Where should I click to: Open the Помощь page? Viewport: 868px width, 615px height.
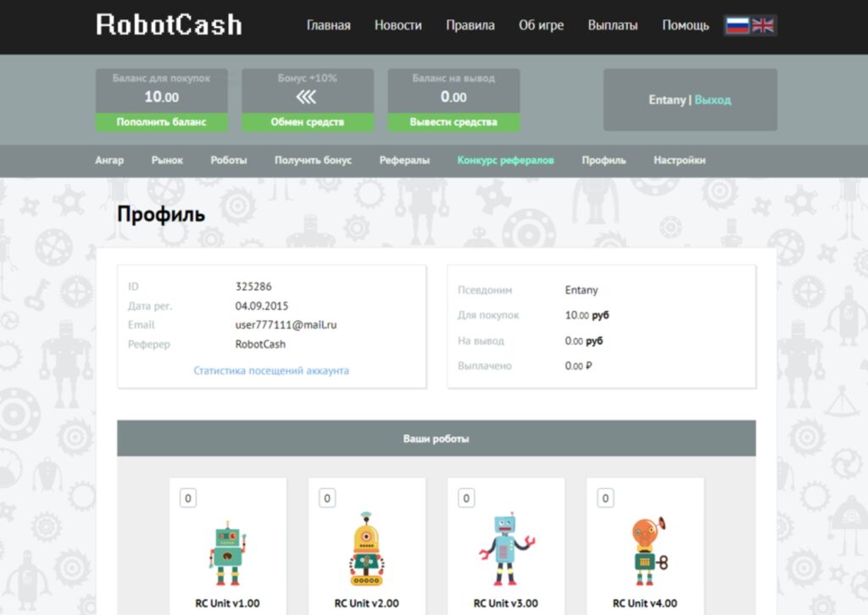coord(686,25)
